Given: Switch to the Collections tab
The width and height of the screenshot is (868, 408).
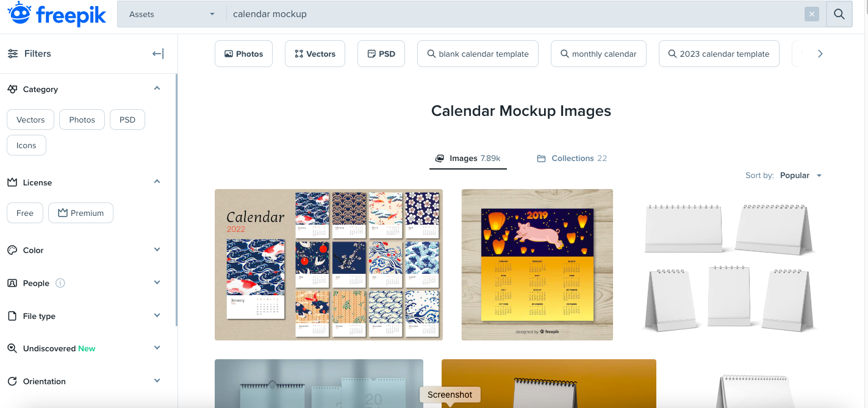Looking at the screenshot, I should point(572,158).
